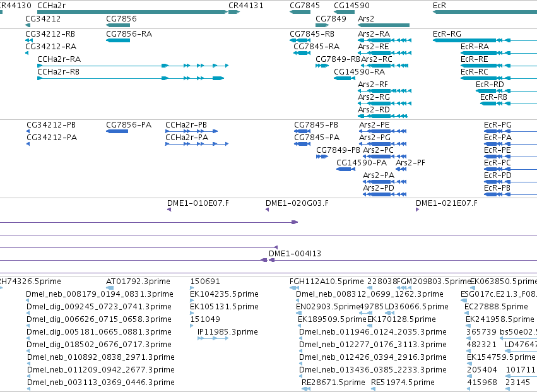The width and height of the screenshot is (537, 392).
Task: Select protein CCHa2r-PA
Action: pos(197,144)
